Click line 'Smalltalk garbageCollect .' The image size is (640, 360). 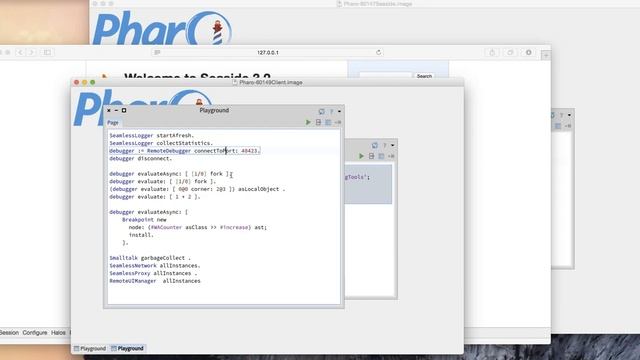[x=150, y=258]
